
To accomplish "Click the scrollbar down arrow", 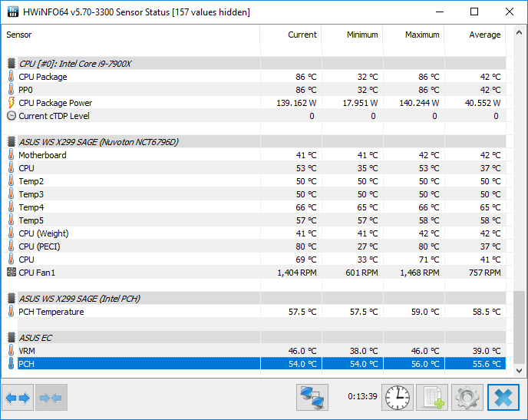I will 519,371.
